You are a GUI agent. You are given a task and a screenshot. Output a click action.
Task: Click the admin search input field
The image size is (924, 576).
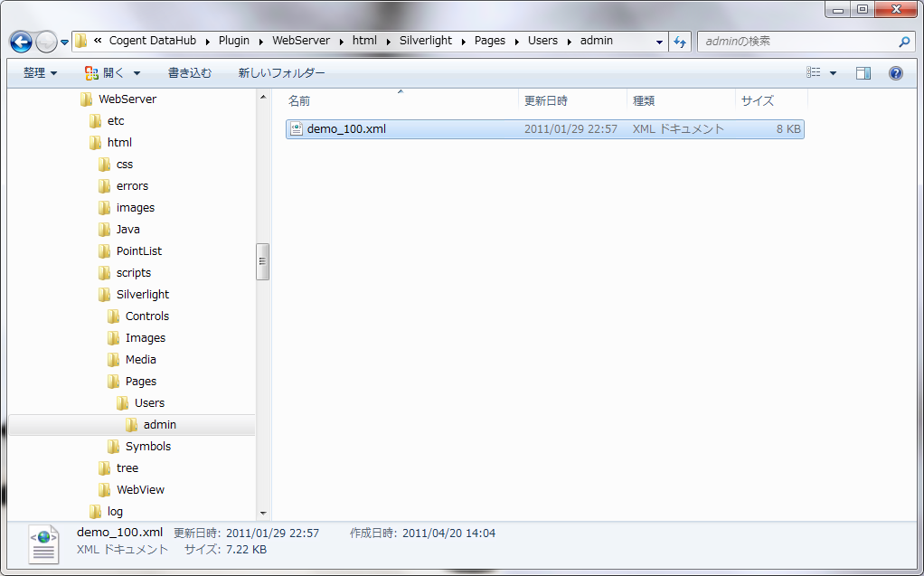(x=798, y=42)
